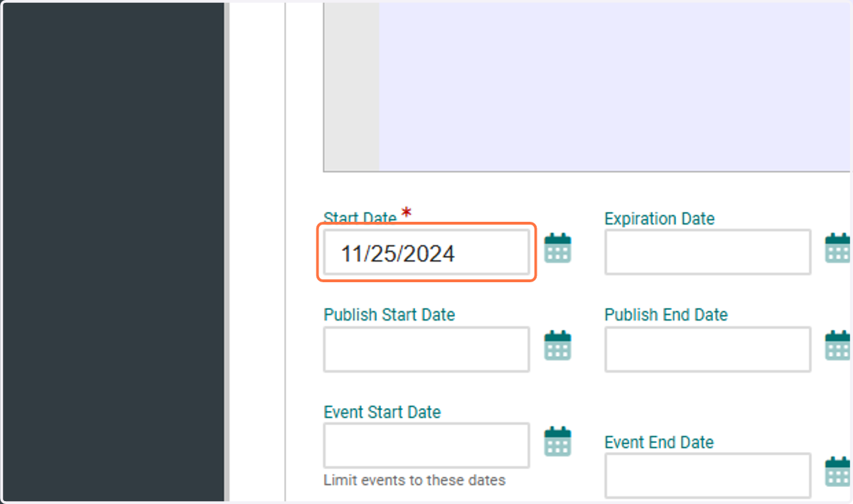This screenshot has height=504, width=853.
Task: Focus the Event End Date input field
Action: pyautogui.click(x=708, y=476)
